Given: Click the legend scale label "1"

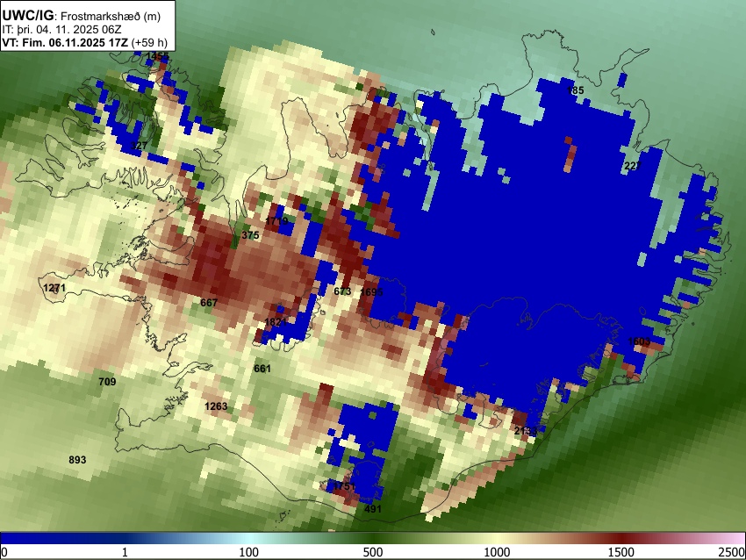Looking at the screenshot, I should [125, 552].
